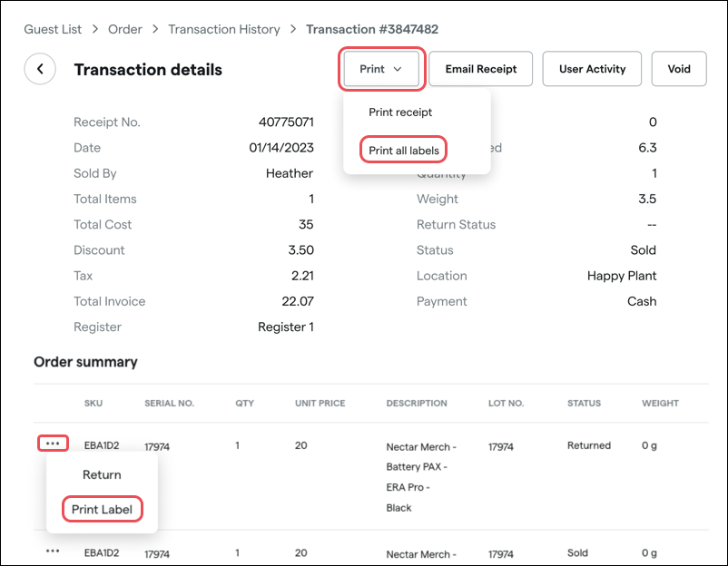Click the SKU column header

pos(93,403)
